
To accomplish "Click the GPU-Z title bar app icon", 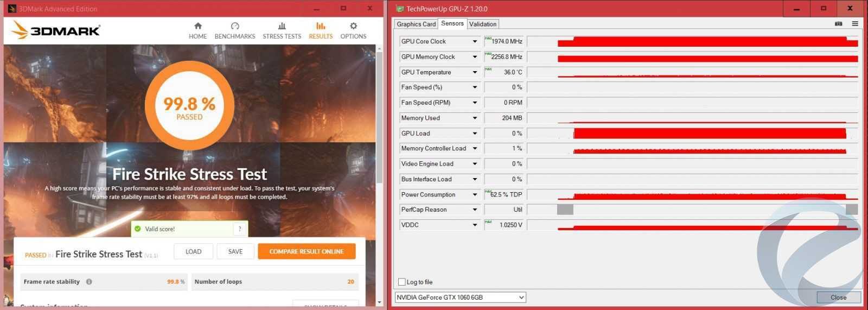I will 400,9.
